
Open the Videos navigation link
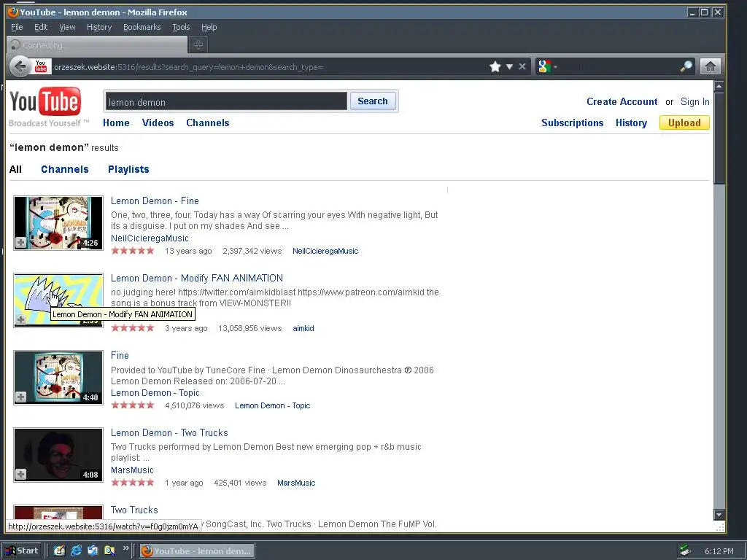(x=158, y=122)
